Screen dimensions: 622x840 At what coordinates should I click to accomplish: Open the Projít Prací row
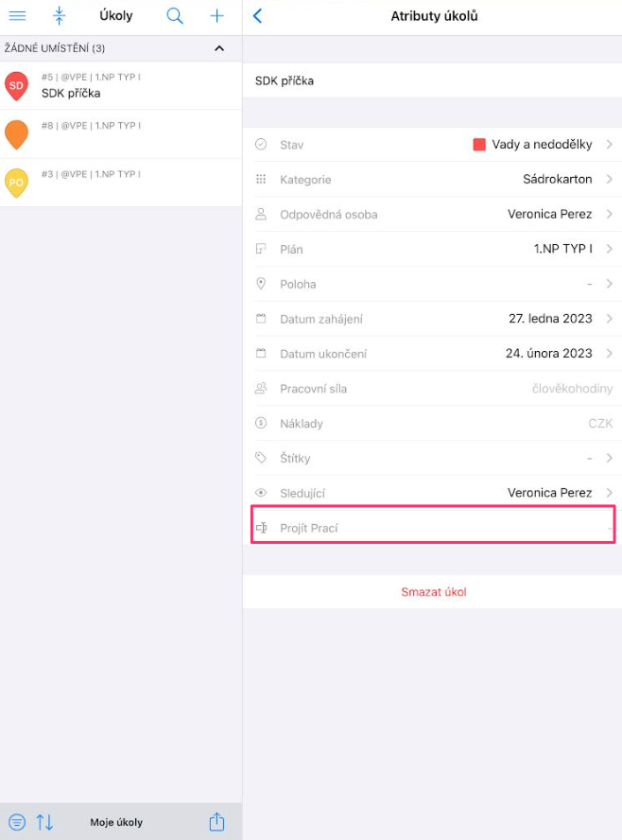pyautogui.click(x=433, y=528)
